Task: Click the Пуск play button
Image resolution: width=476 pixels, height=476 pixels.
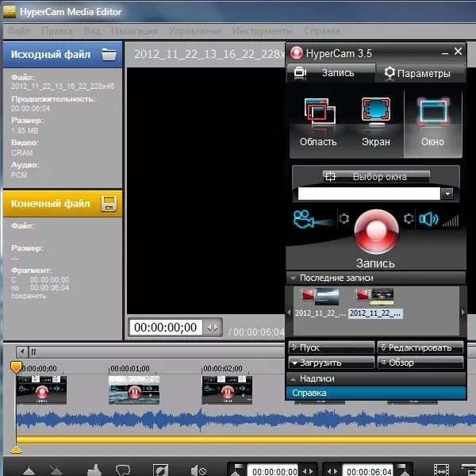Action: click(x=332, y=347)
